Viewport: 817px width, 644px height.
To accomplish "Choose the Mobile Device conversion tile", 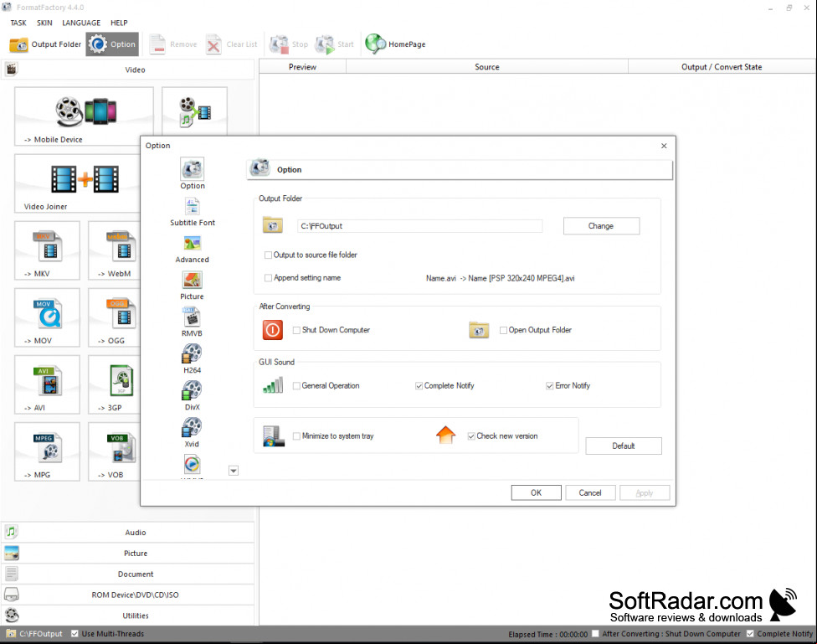I will point(84,116).
